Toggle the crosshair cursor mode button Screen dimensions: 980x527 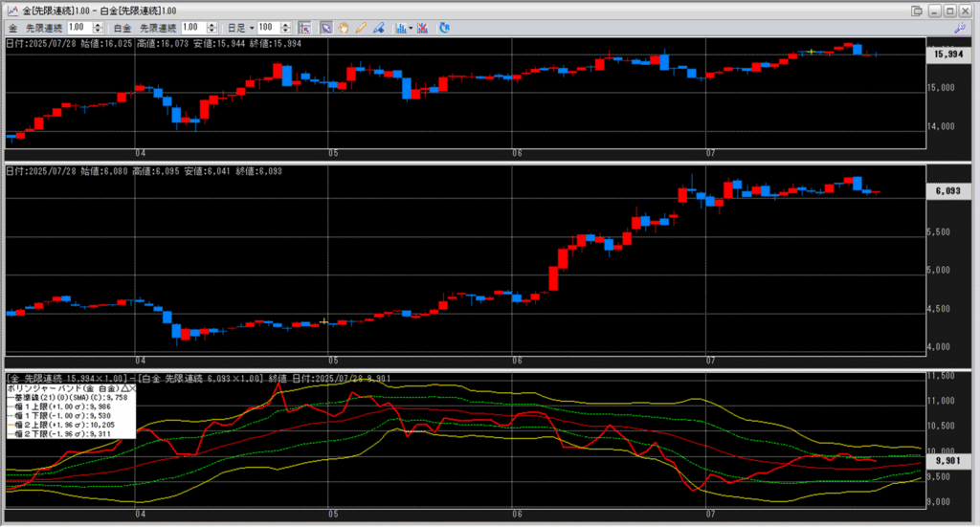pyautogui.click(x=304, y=28)
